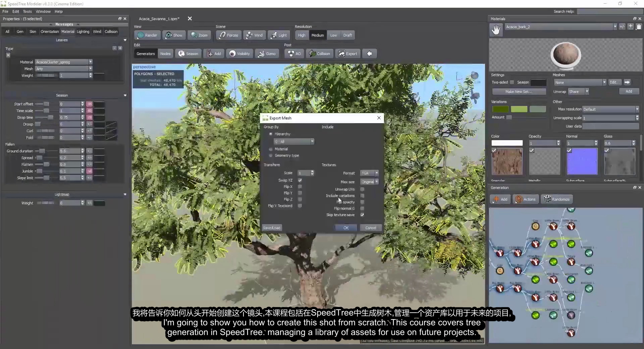Viewport: 644px width, 349px height.
Task: Click the bark Color texture thumbnail
Action: [507, 162]
